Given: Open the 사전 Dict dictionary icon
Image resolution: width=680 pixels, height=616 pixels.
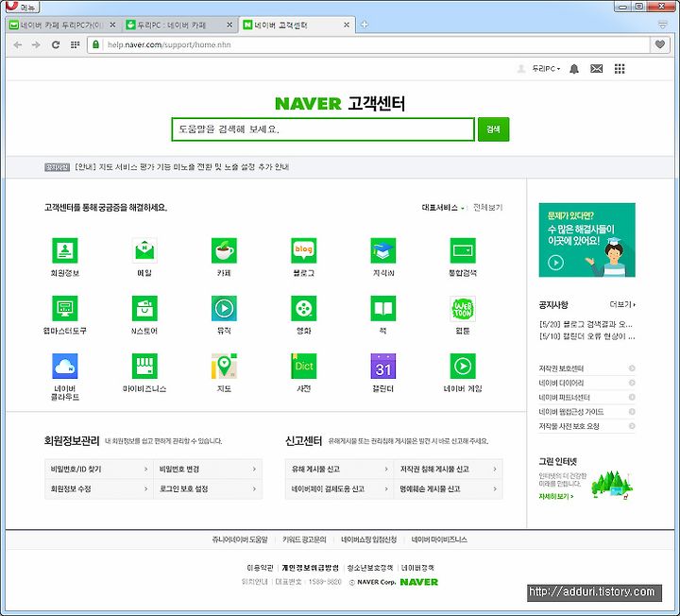Looking at the screenshot, I should pyautogui.click(x=303, y=367).
